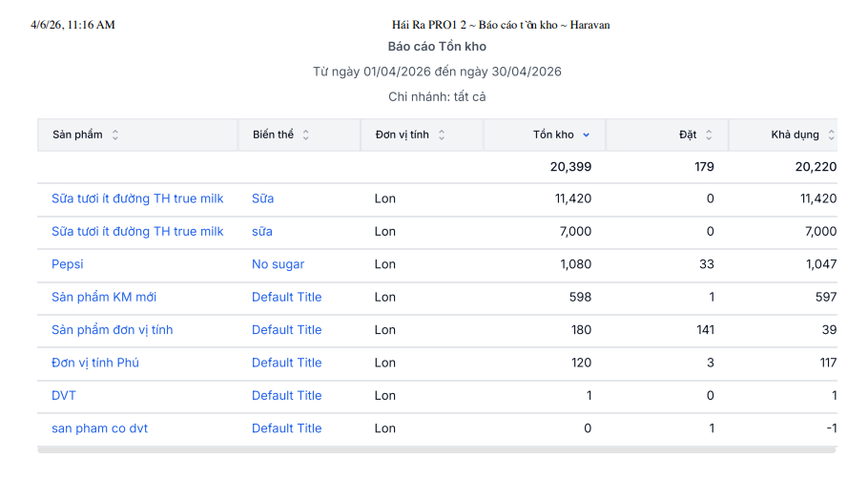Open Default Title for Sản phẩm KM mới
The image size is (868, 478).
(x=286, y=297)
